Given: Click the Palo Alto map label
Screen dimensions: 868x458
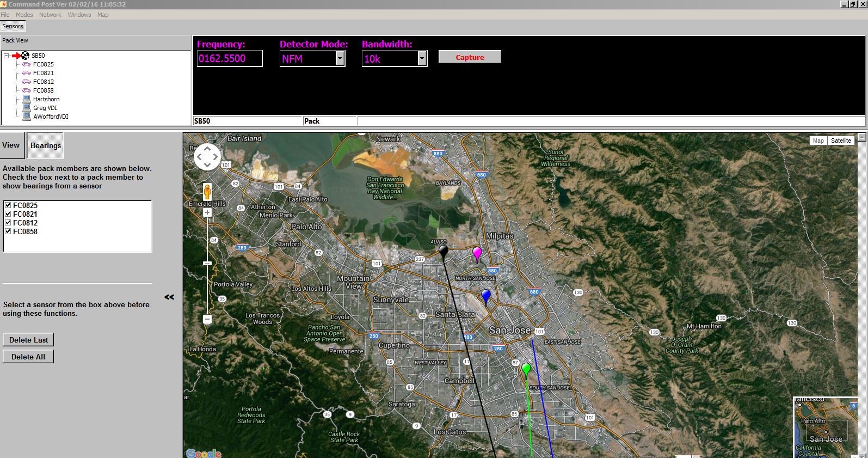Looking at the screenshot, I should [306, 227].
